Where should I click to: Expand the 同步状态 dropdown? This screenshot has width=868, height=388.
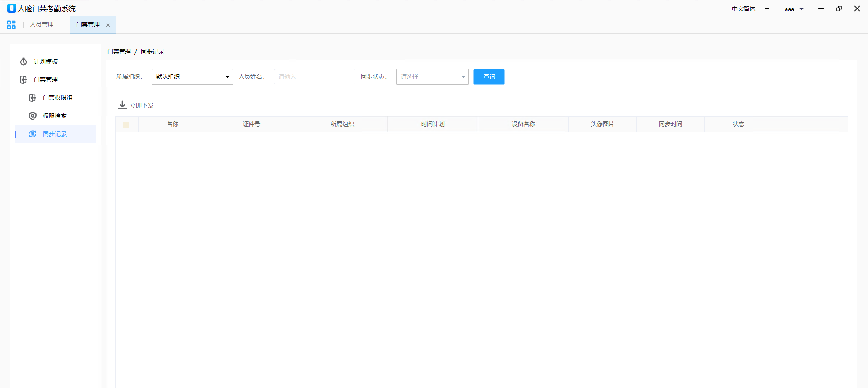[432, 77]
